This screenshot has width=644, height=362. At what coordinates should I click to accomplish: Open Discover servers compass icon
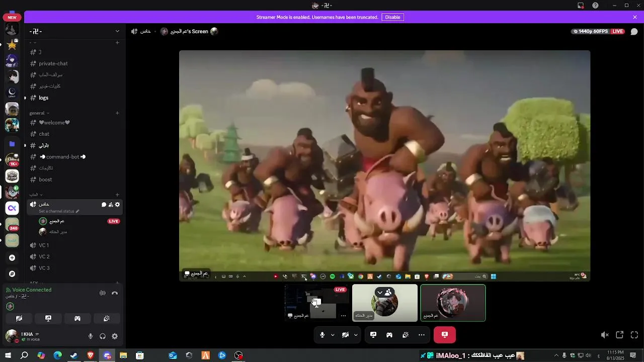click(x=12, y=274)
